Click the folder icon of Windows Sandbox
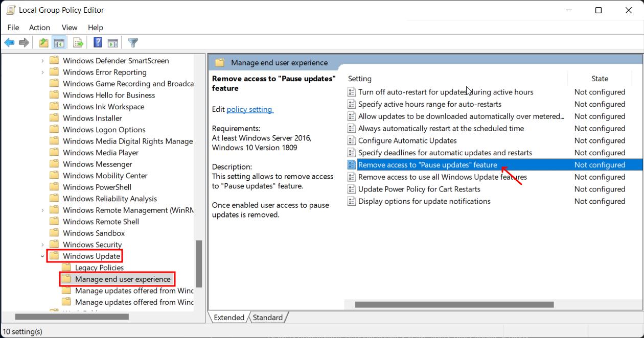The width and height of the screenshot is (644, 338). 54,233
